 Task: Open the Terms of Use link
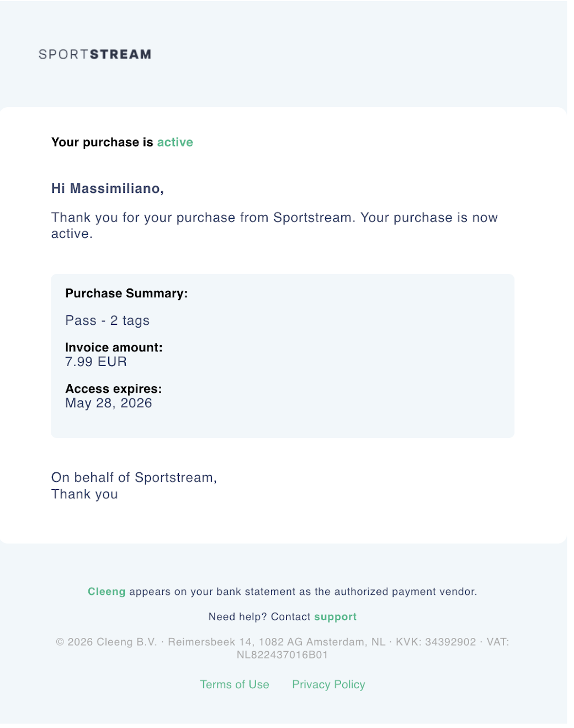pos(235,684)
